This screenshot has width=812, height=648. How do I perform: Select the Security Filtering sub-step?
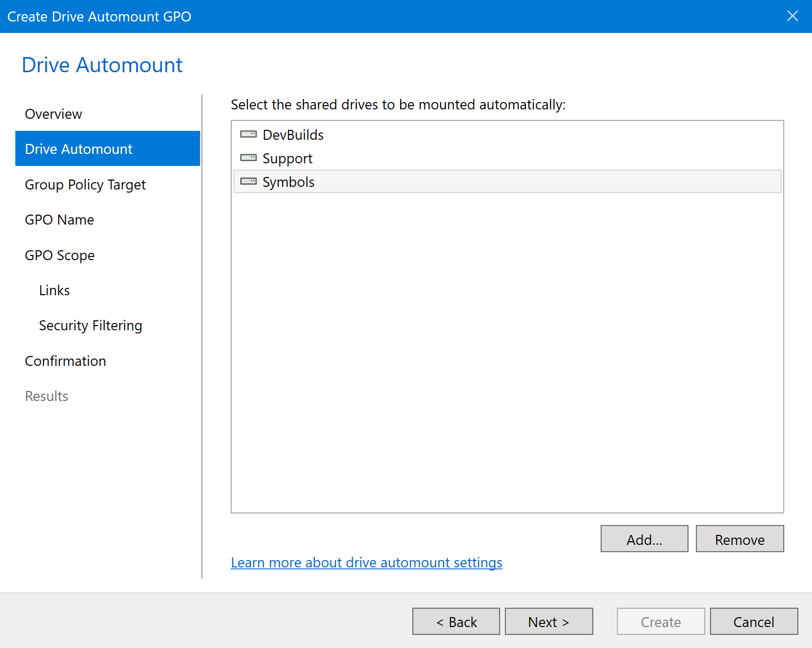tap(91, 326)
